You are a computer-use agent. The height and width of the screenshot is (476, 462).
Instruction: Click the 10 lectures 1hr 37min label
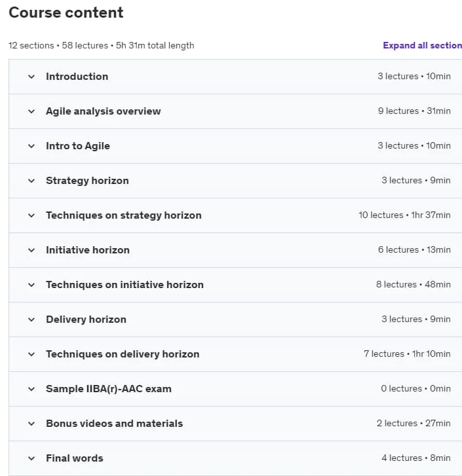click(404, 215)
